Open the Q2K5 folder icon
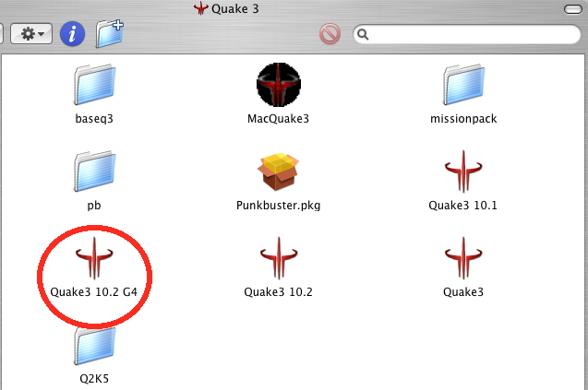 point(94,345)
